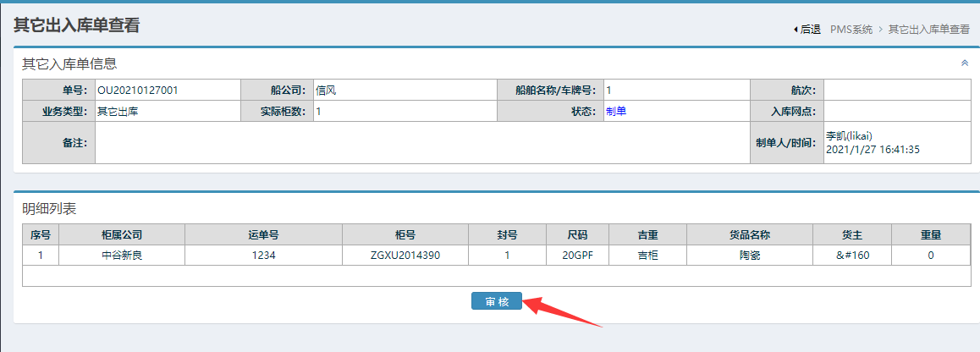Click the 货主 column header
Image resolution: width=980 pixels, height=352 pixels.
click(852, 234)
